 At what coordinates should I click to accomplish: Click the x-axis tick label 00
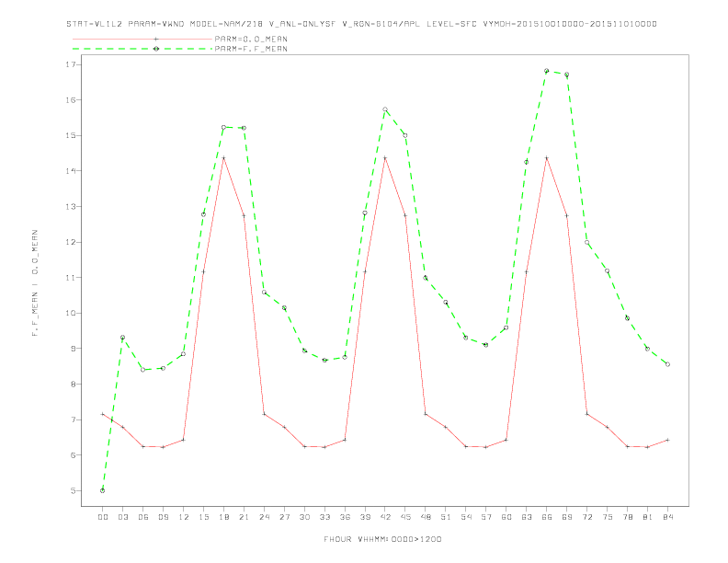[103, 517]
